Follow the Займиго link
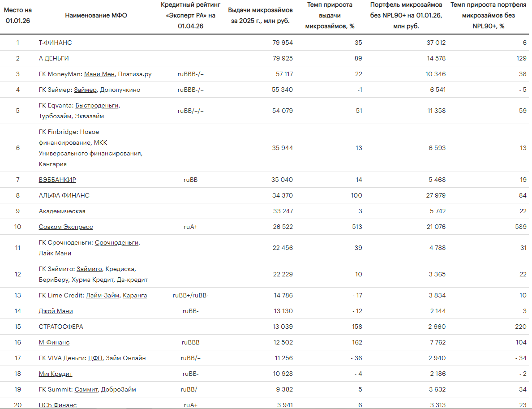532x409 pixels. point(89,269)
